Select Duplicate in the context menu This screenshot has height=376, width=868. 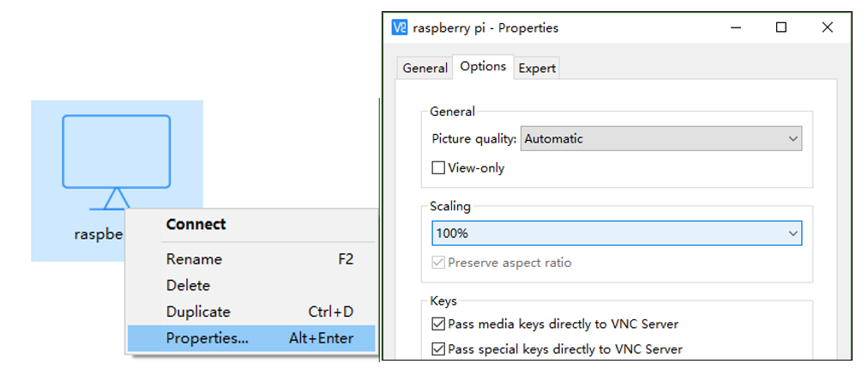pos(251,312)
